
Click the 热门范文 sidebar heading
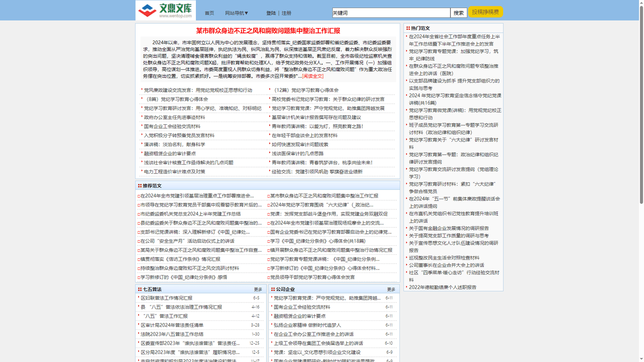420,28
